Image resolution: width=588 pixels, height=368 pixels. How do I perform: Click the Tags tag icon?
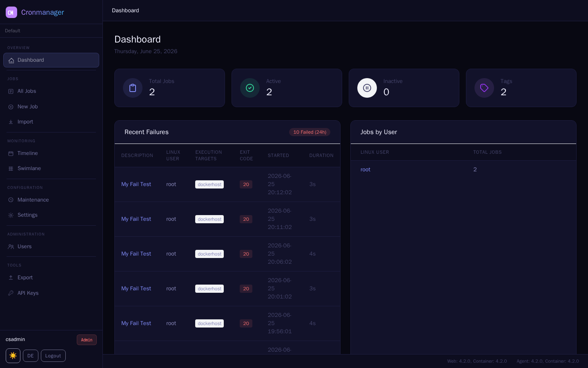point(484,88)
